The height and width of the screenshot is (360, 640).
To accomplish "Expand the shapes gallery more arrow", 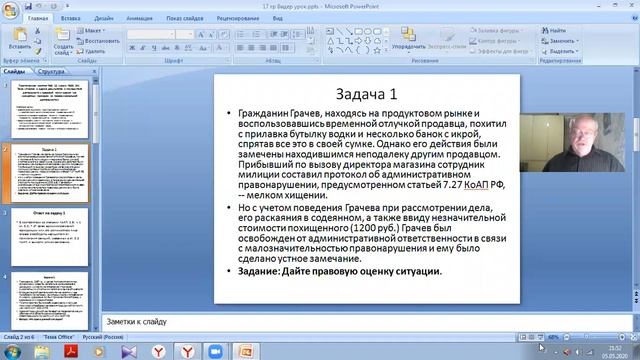I will pos(386,50).
